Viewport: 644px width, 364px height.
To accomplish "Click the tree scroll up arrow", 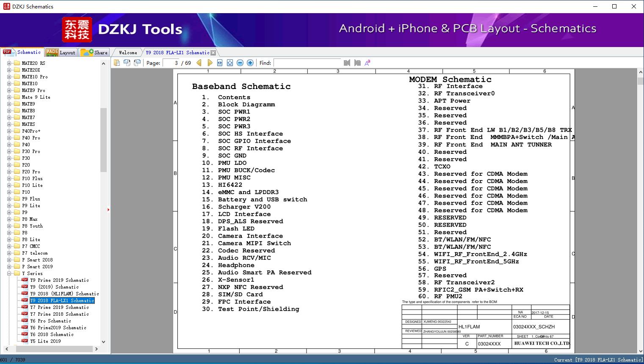I will [x=103, y=64].
